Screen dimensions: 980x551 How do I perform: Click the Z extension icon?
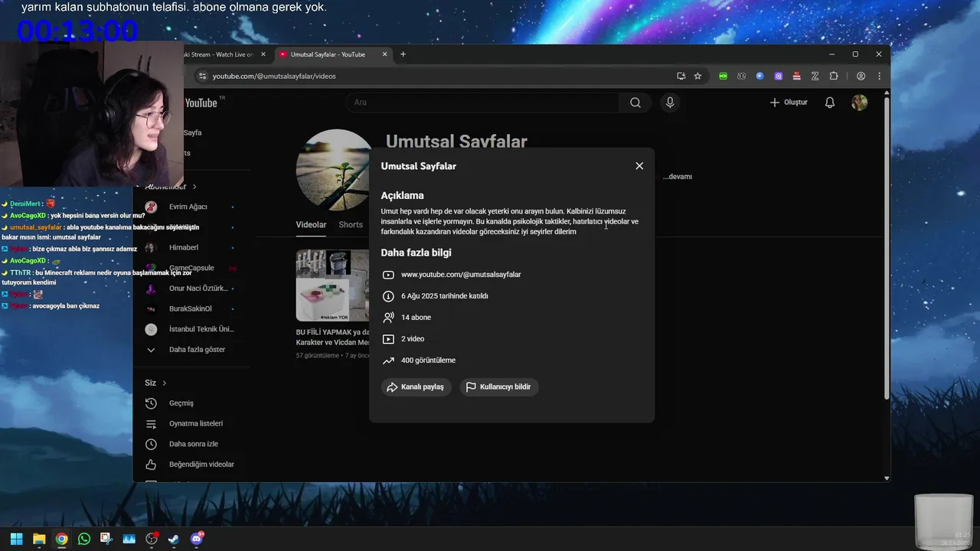point(815,77)
